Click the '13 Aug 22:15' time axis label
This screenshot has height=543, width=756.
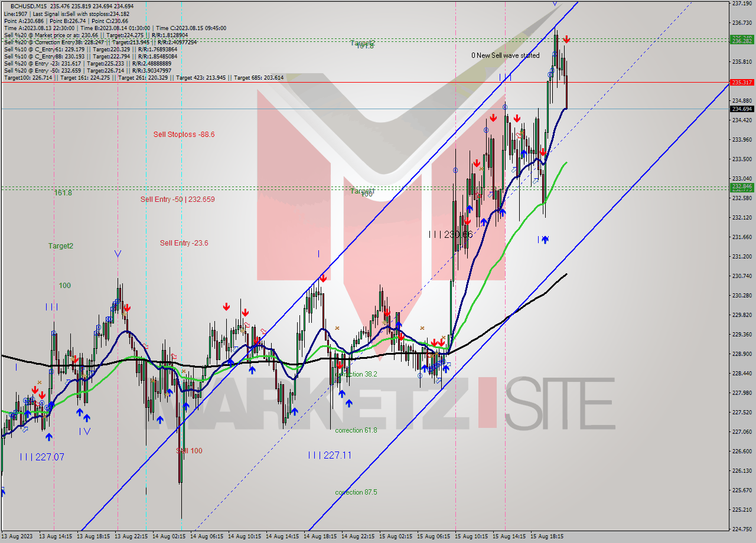click(x=131, y=537)
